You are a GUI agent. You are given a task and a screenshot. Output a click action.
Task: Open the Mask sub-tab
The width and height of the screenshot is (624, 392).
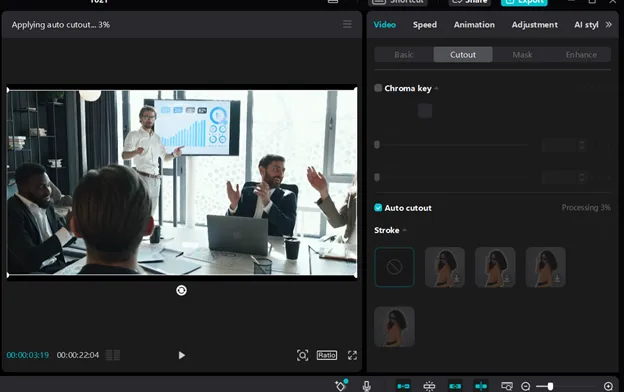pyautogui.click(x=522, y=55)
